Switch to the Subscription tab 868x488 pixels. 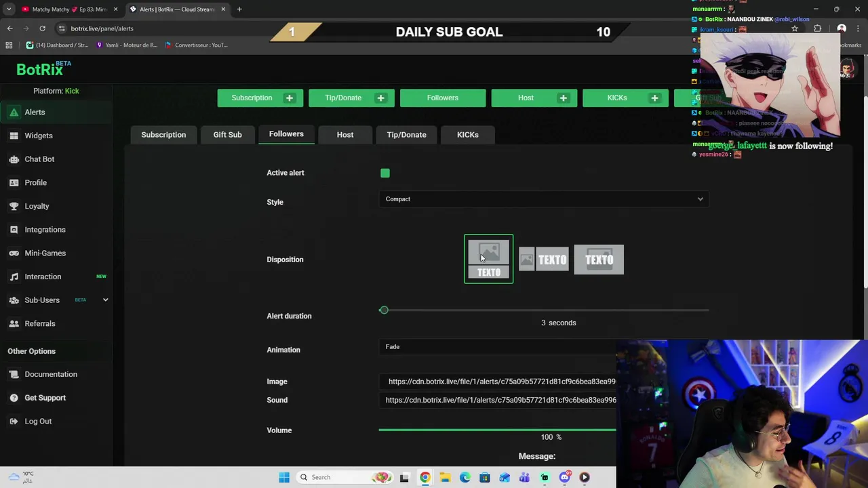pyautogui.click(x=163, y=135)
